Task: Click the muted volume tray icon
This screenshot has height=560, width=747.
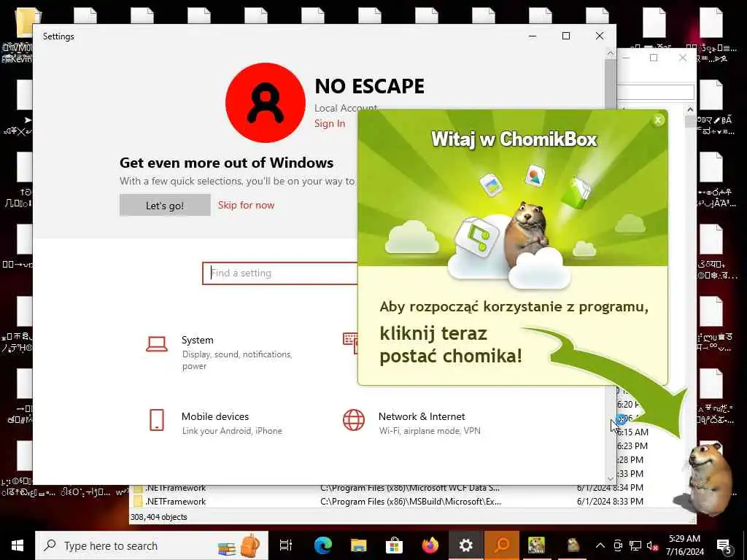Action: [x=652, y=545]
